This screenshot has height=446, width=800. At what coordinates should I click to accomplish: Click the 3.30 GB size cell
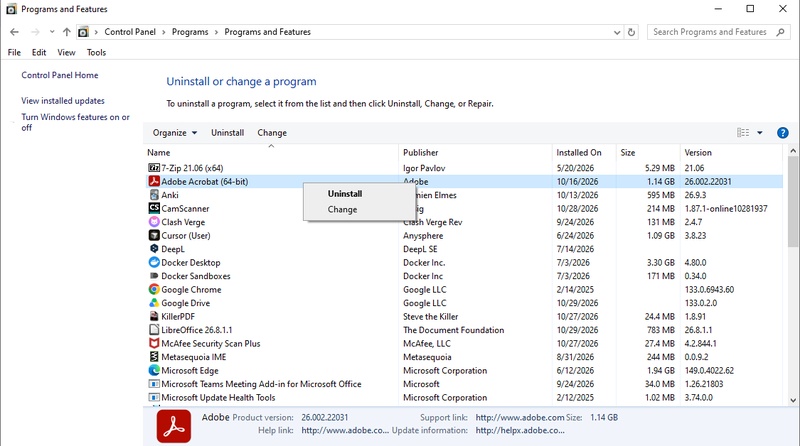(661, 262)
